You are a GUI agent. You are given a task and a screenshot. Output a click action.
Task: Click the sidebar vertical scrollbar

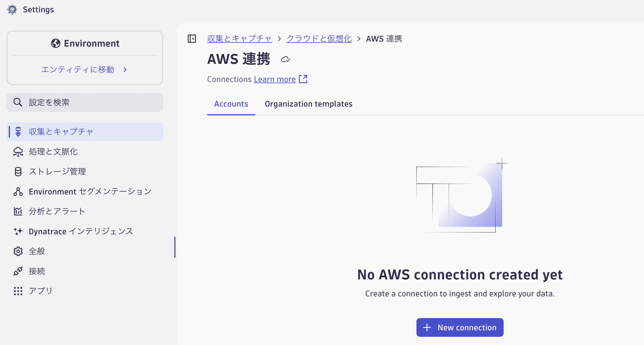(x=175, y=247)
